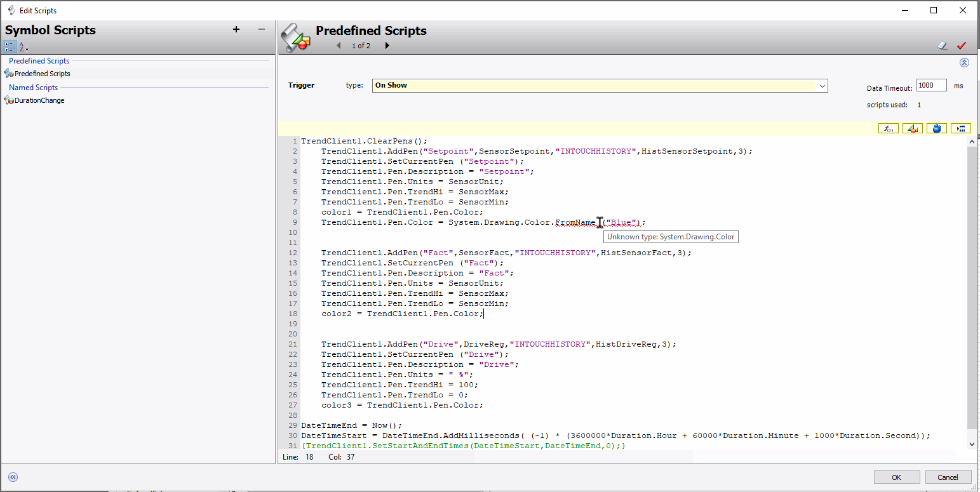Viewport: 980px width, 492px height.
Task: Click the indent list icon button
Action: tap(960, 129)
